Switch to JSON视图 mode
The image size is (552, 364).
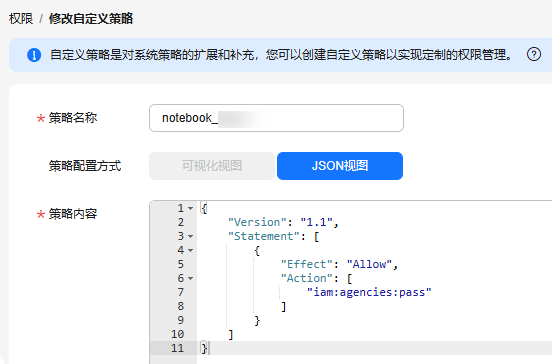(340, 166)
